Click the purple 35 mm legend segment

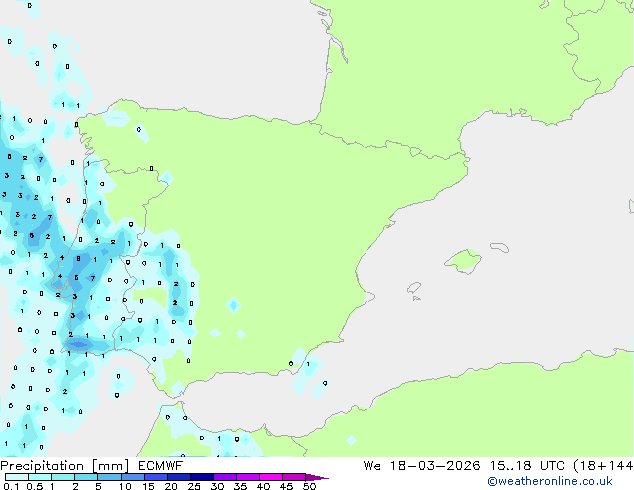(248, 477)
